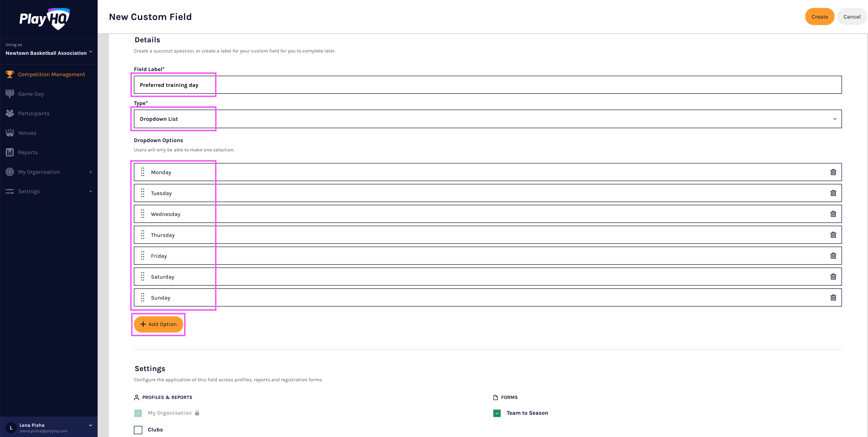Open the Lena Pisha user menu

coord(49,427)
